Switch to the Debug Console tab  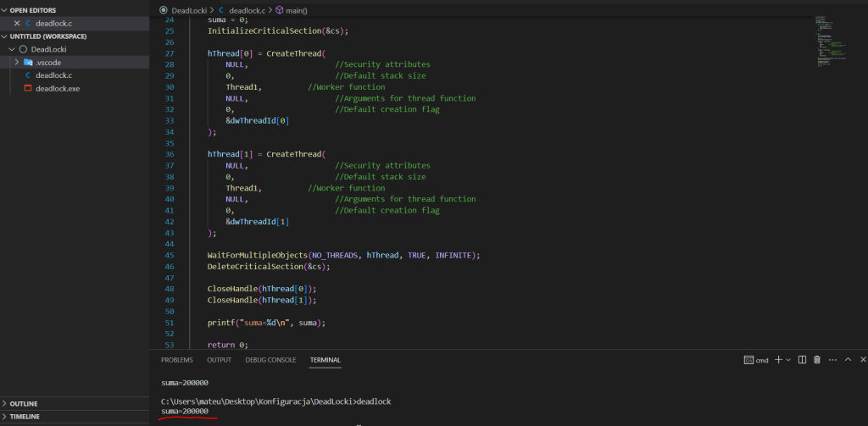270,360
